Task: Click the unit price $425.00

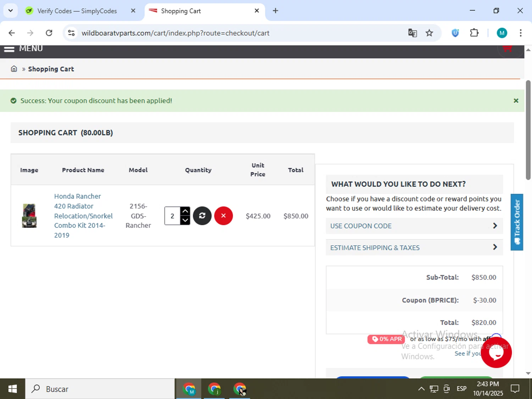Action: tap(258, 216)
